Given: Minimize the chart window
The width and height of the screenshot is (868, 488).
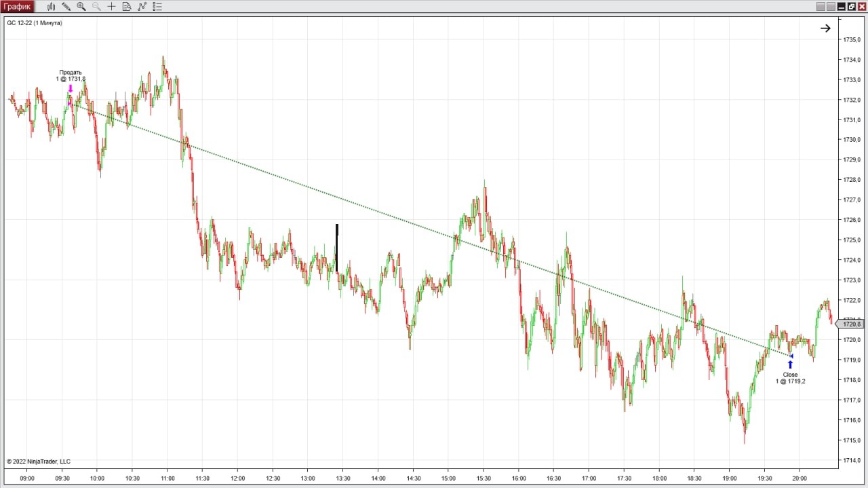Looking at the screenshot, I should [x=841, y=7].
